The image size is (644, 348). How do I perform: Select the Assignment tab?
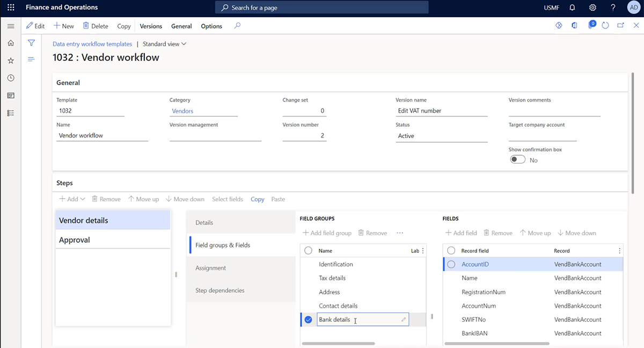(x=210, y=267)
